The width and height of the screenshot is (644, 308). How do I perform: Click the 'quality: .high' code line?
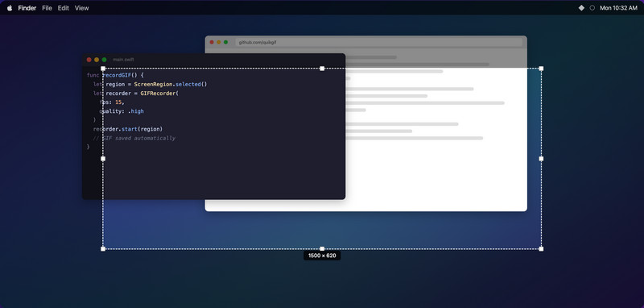coord(122,111)
